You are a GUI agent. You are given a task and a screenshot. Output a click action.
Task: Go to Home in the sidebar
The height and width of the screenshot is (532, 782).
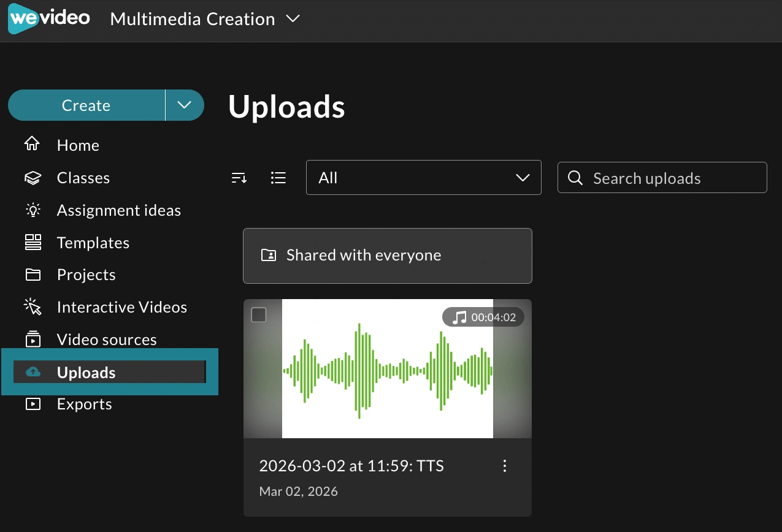[x=78, y=145]
